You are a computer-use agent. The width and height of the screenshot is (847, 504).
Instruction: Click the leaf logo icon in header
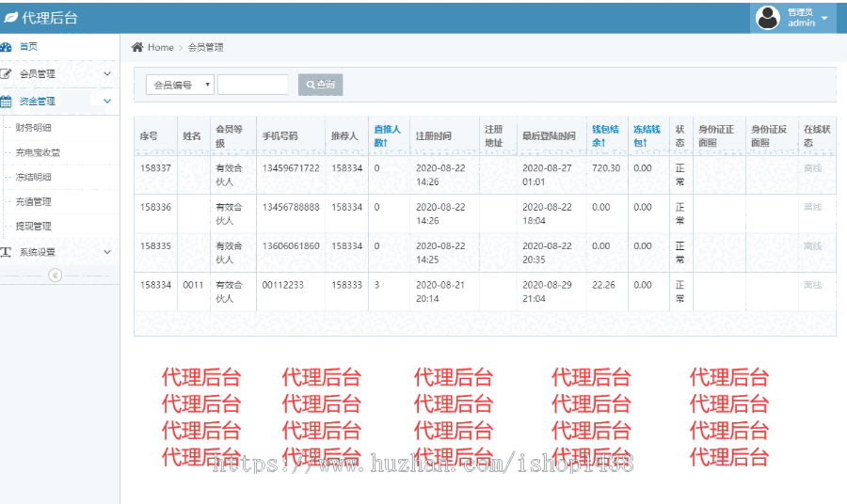click(10, 18)
